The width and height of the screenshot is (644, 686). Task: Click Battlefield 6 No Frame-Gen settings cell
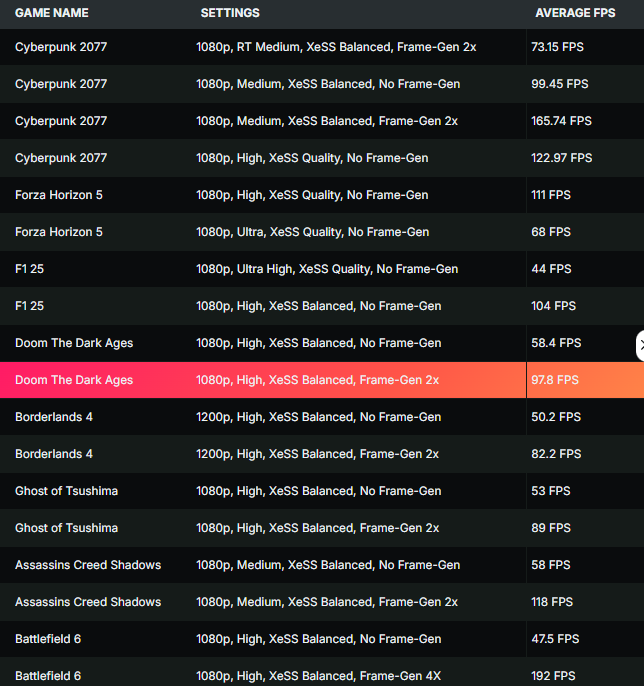318,639
